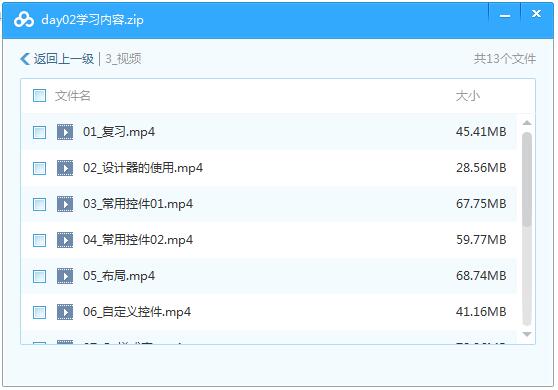Click the Baidu cloud logo icon
The image size is (558, 390).
pyautogui.click(x=24, y=20)
